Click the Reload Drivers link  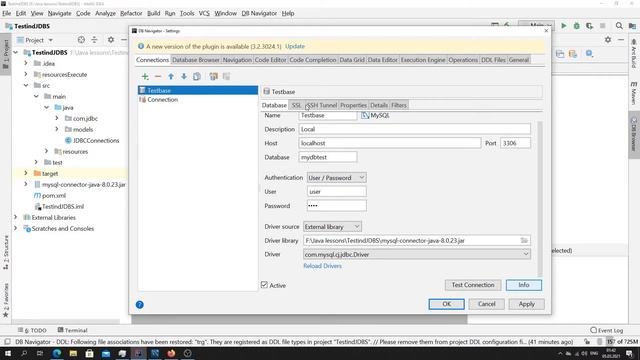click(322, 266)
